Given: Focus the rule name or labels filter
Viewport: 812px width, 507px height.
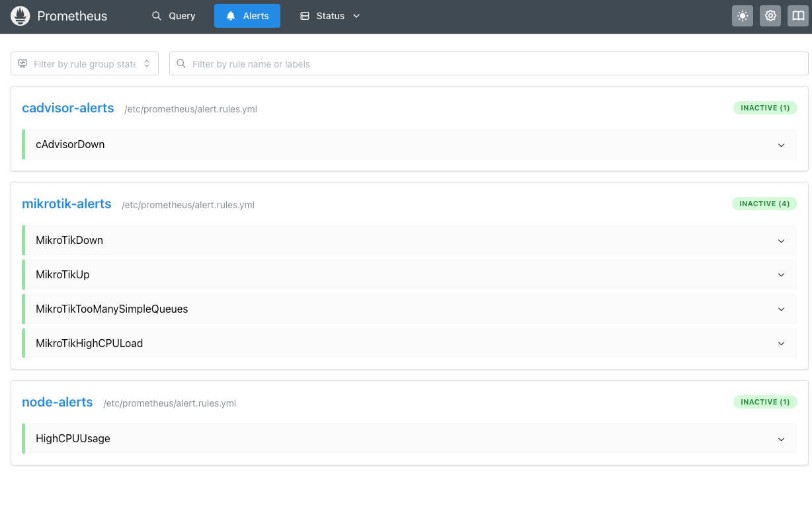Looking at the screenshot, I should (x=489, y=63).
